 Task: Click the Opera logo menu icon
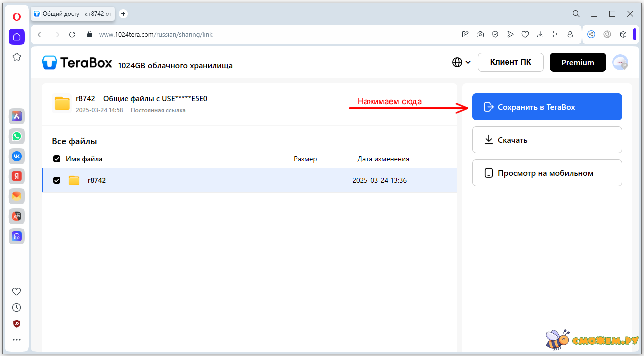coord(17,17)
